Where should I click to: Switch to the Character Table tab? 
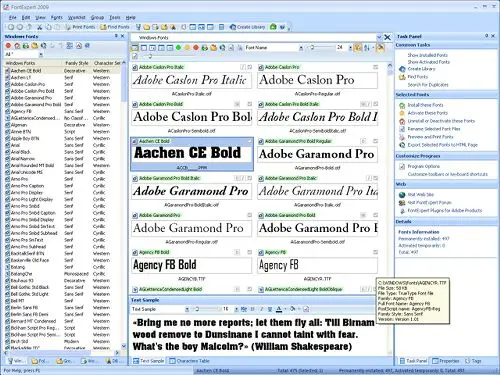pyautogui.click(x=189, y=361)
